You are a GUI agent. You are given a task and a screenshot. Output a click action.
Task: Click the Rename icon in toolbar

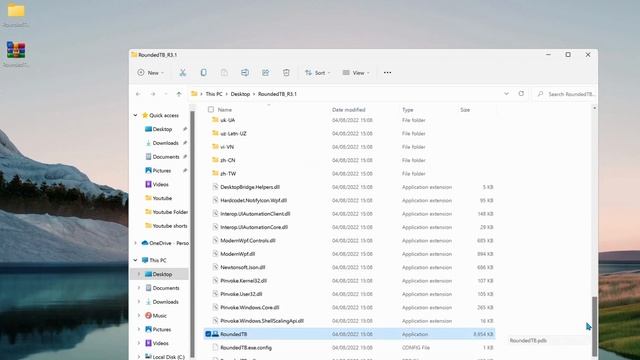click(245, 73)
